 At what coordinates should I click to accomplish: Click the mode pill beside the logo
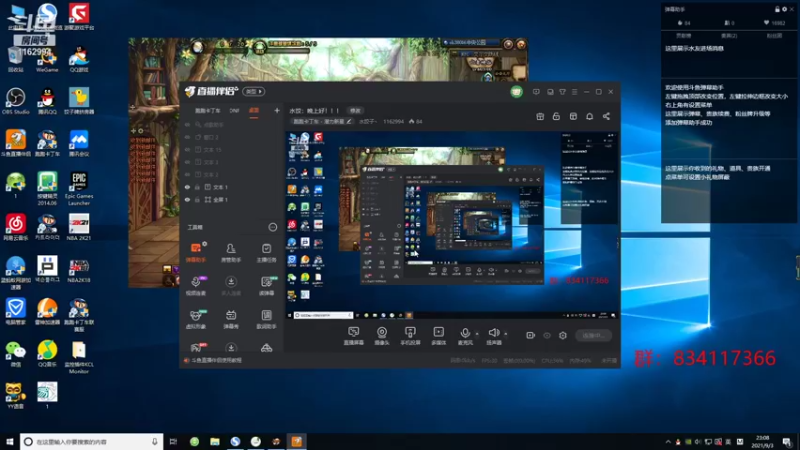(254, 92)
